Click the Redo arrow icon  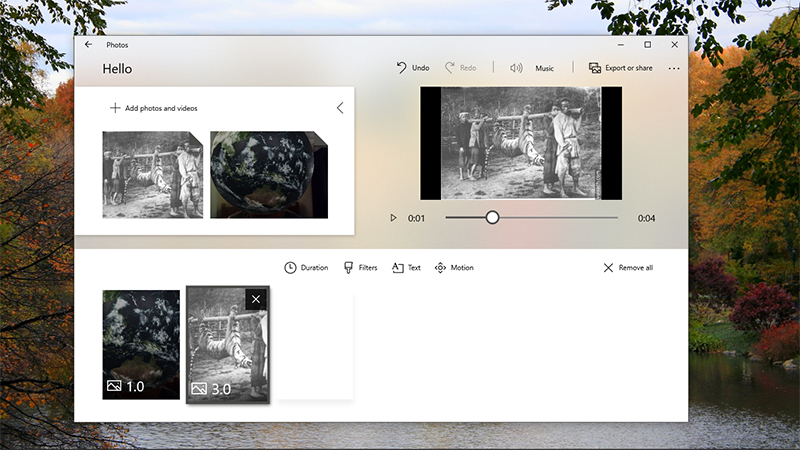pos(449,68)
